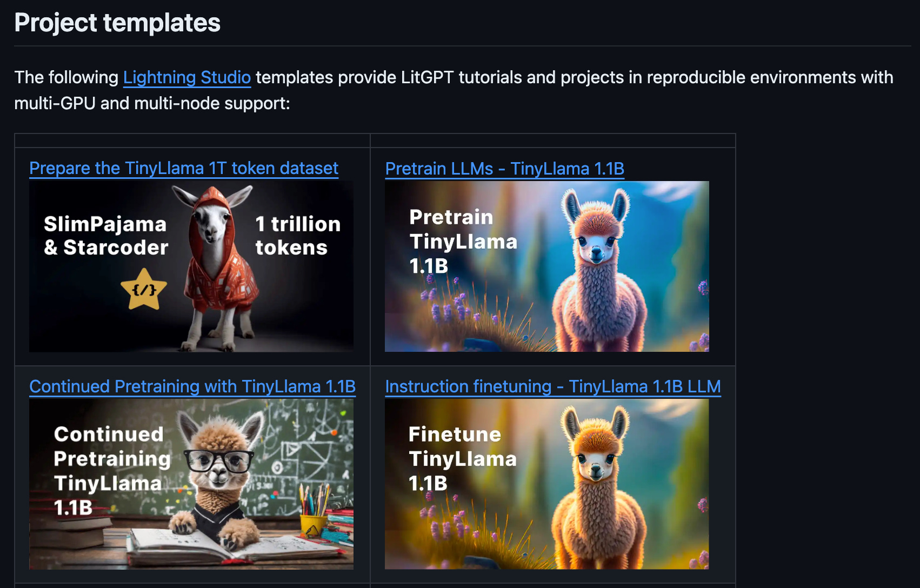Open the Lightning Studio link

(x=187, y=77)
